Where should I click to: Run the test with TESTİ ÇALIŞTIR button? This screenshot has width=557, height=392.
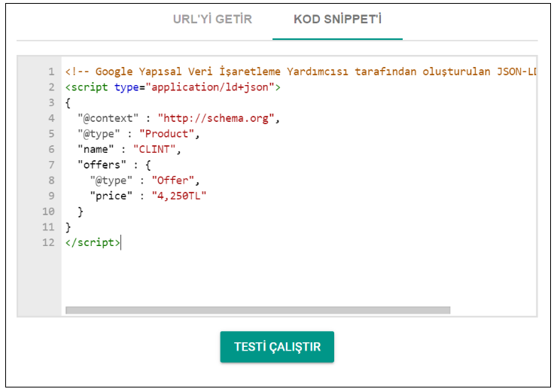click(x=277, y=347)
